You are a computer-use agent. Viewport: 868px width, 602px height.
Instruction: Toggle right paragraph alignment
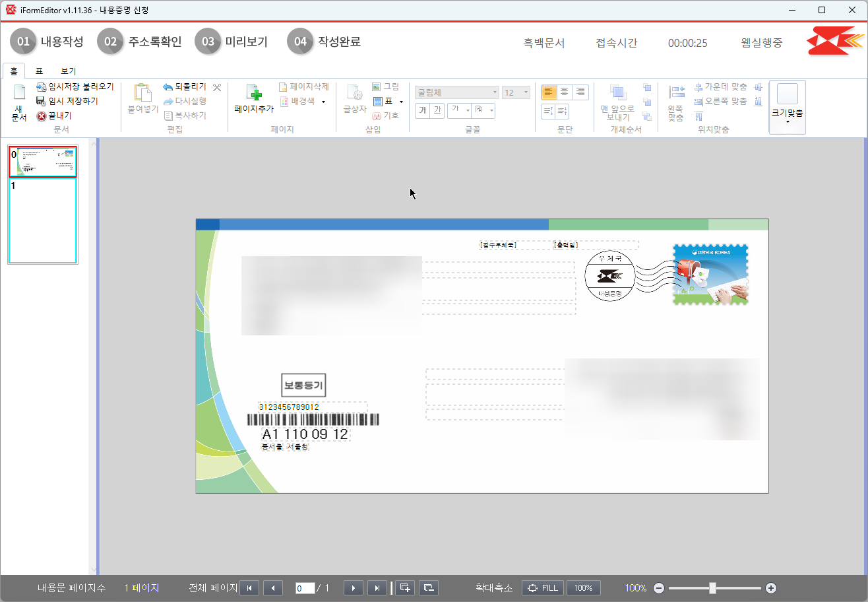[x=580, y=92]
